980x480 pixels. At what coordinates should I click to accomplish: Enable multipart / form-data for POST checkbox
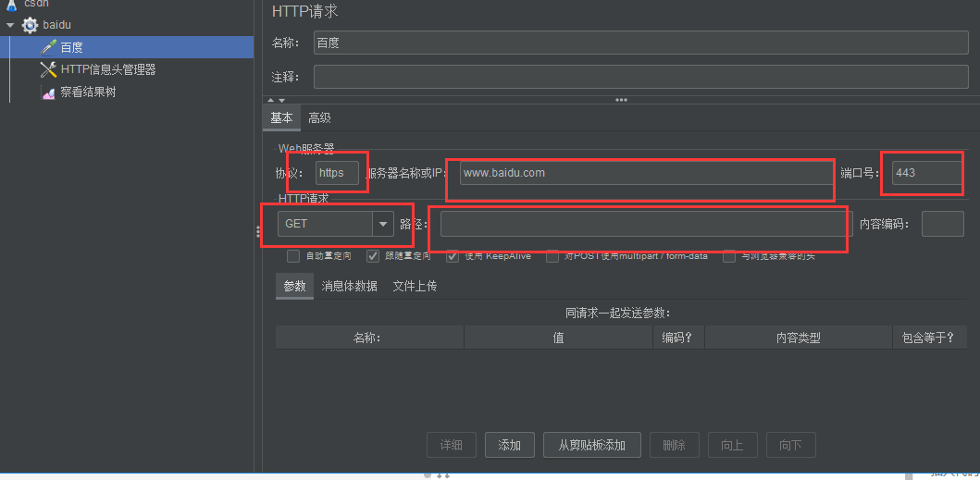[x=552, y=255]
